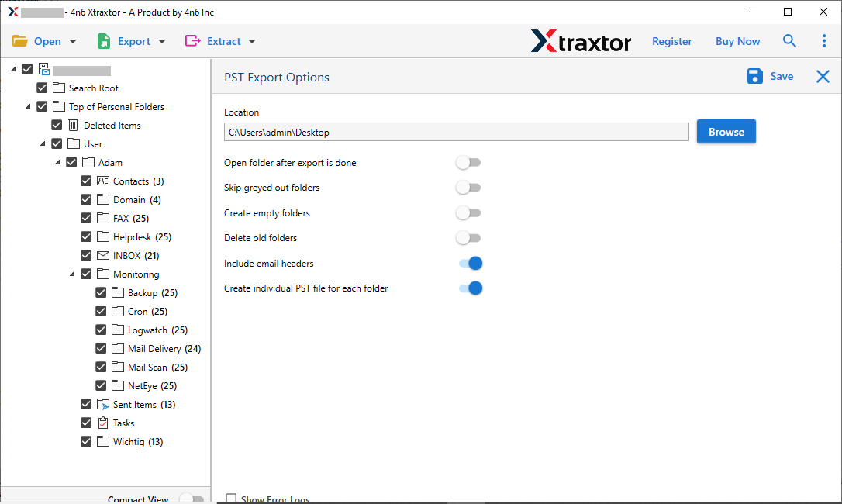Image resolution: width=842 pixels, height=504 pixels.
Task: Uncheck the Search Root checkbox
Action: coord(42,88)
